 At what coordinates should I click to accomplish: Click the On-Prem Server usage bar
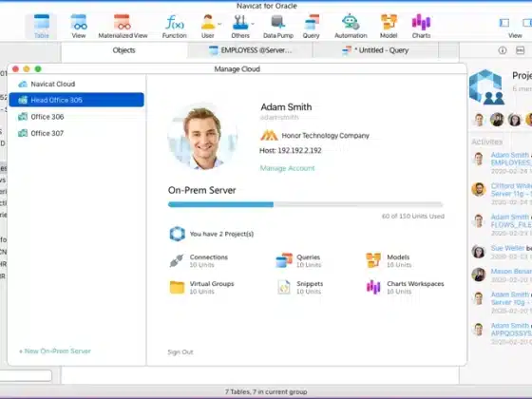tap(305, 204)
